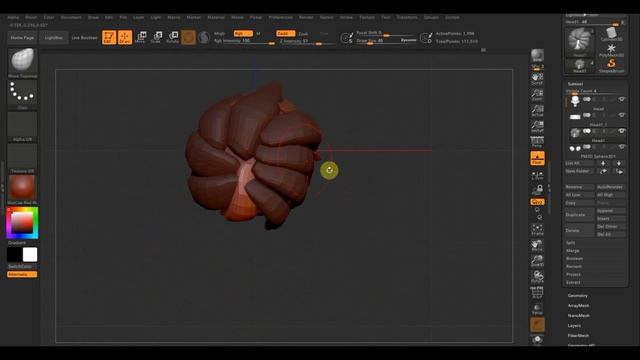This screenshot has height=360, width=640.
Task: Click the Actual size icon
Action: tap(537, 111)
